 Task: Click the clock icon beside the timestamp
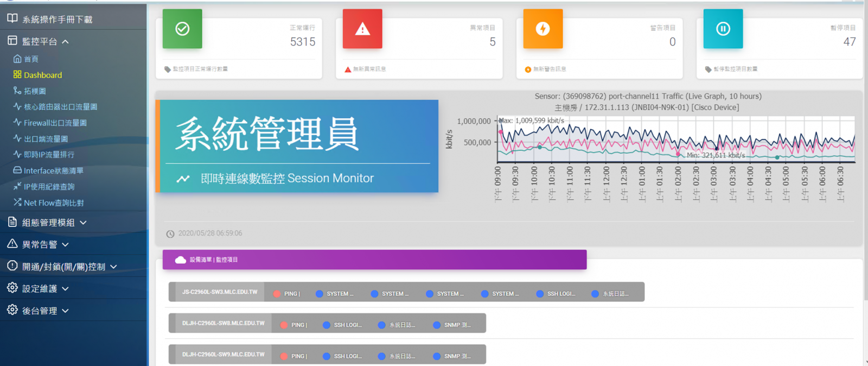click(170, 234)
